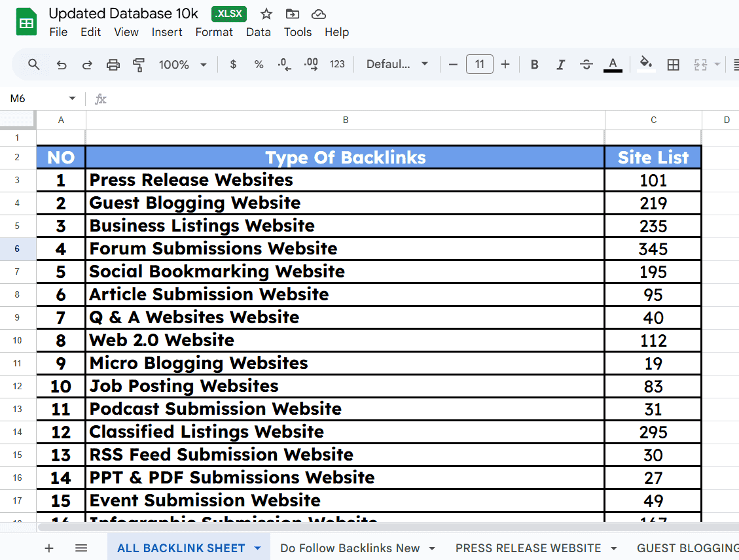The height and width of the screenshot is (560, 739).
Task: Click the search menus magnifier icon
Action: click(x=34, y=64)
